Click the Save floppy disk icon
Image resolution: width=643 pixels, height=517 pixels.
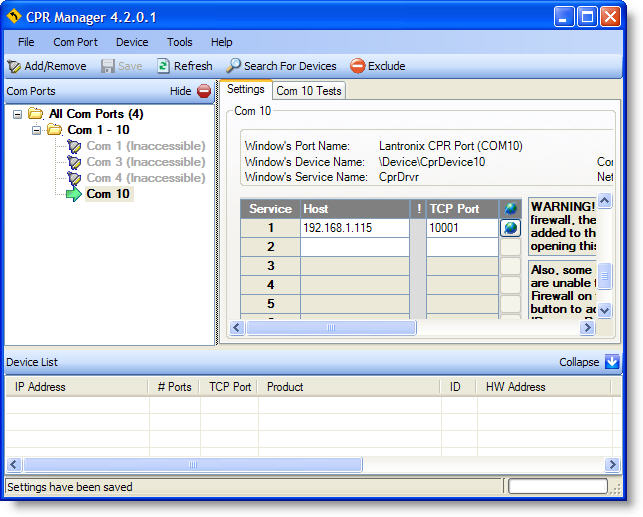pyautogui.click(x=107, y=66)
